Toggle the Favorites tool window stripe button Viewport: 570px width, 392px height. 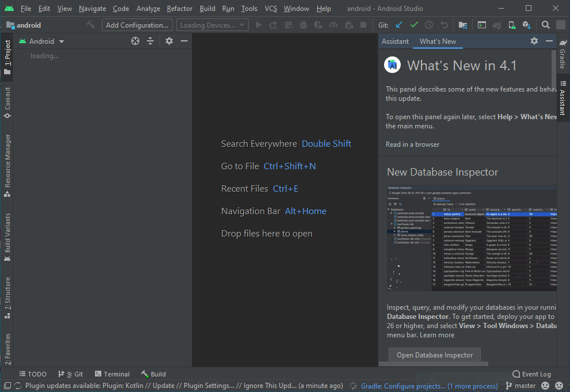click(x=7, y=349)
